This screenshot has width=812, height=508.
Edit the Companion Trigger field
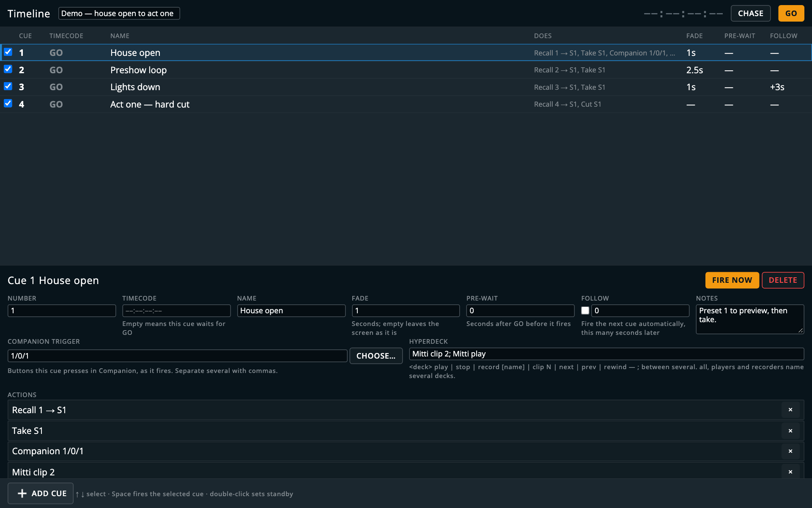178,356
